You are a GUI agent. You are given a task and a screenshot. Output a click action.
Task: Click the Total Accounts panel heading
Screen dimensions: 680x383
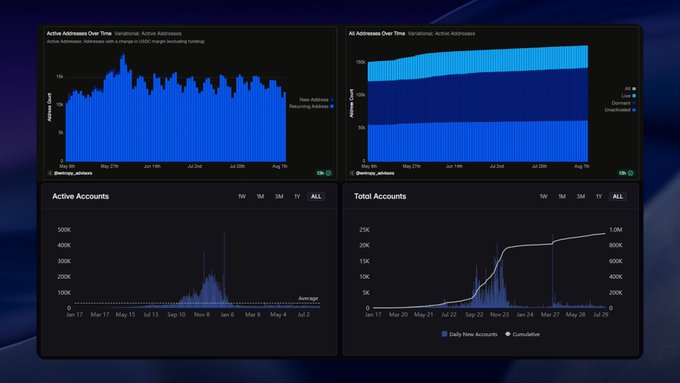pyautogui.click(x=380, y=196)
